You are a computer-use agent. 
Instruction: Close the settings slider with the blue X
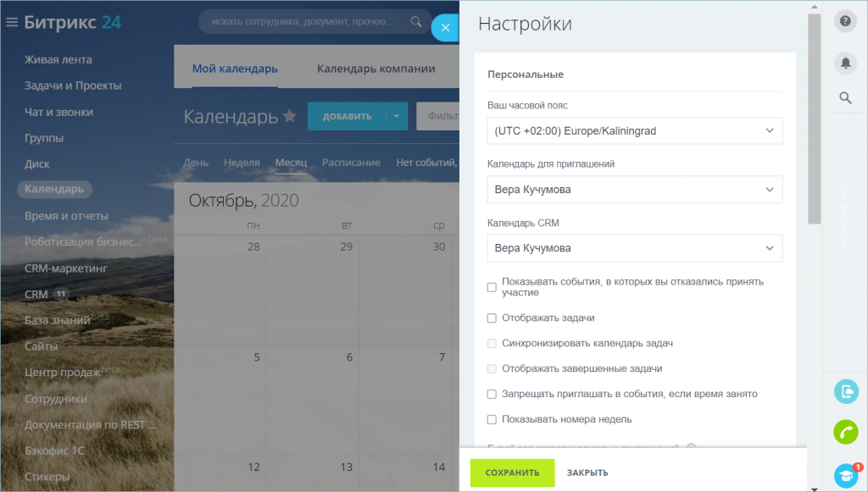[445, 28]
